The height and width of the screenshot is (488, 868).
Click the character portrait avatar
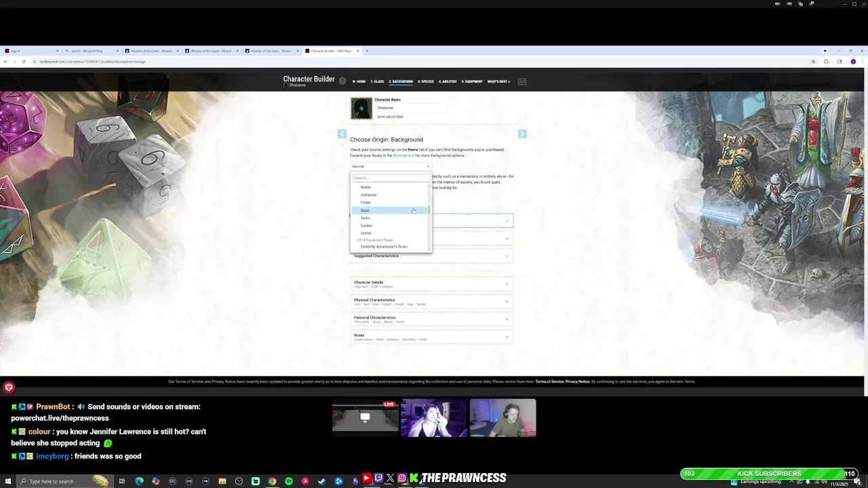(x=361, y=108)
